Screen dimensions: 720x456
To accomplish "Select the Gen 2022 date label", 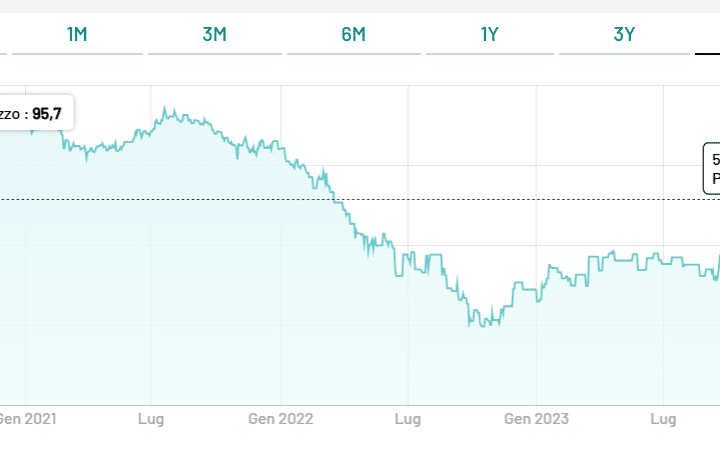I will [x=281, y=418].
